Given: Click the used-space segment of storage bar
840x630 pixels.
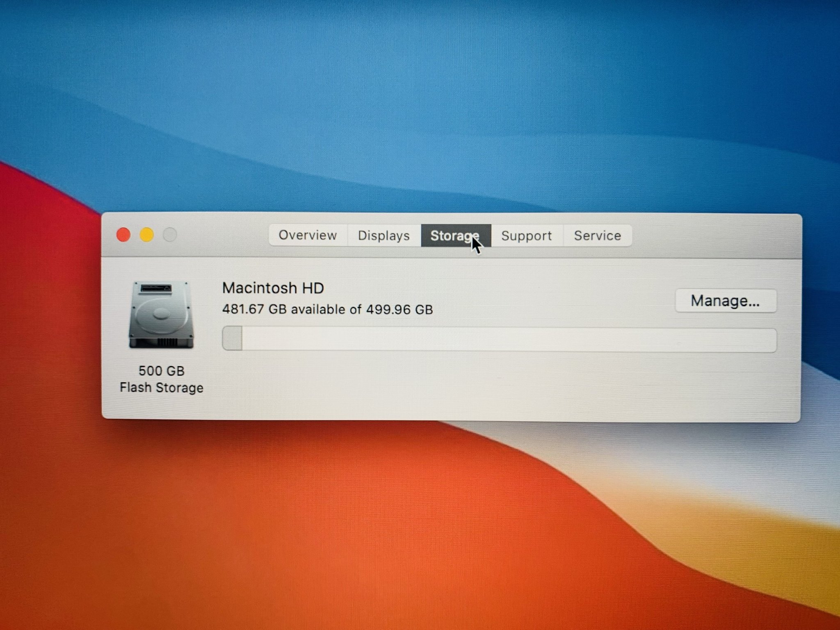Looking at the screenshot, I should tap(232, 338).
